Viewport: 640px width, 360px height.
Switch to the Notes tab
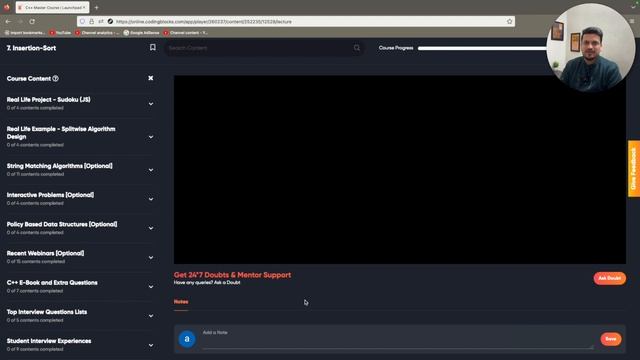(x=181, y=302)
